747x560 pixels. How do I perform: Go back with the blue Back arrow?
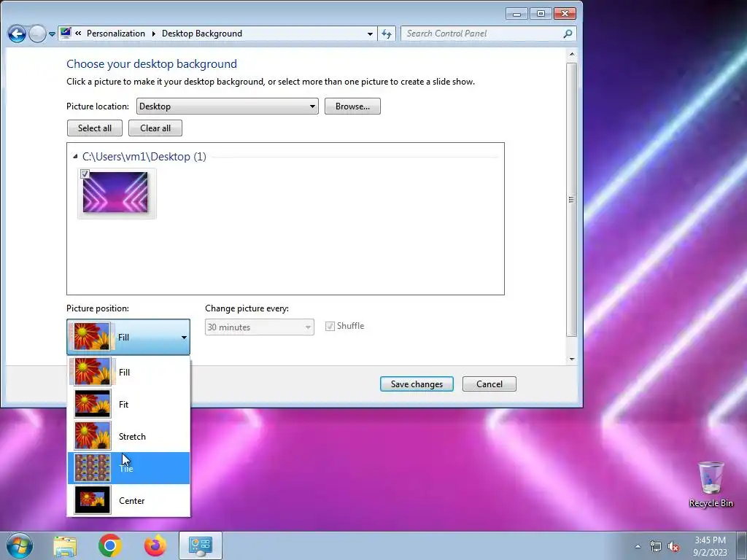click(18, 34)
